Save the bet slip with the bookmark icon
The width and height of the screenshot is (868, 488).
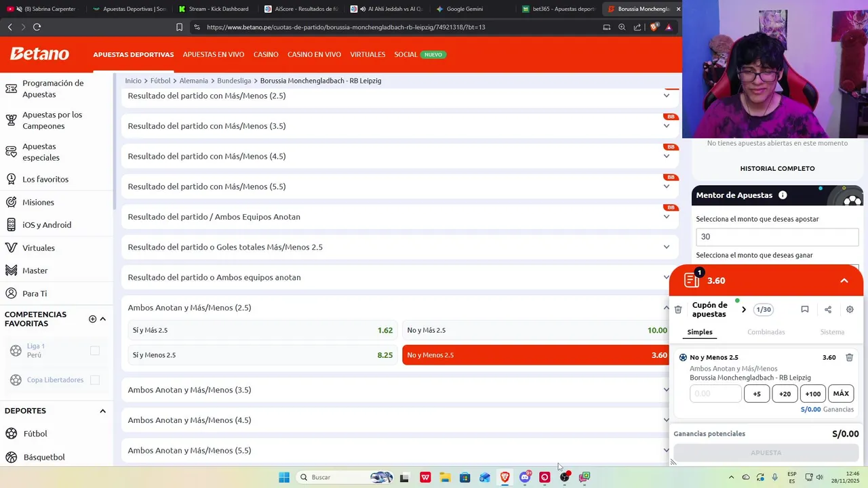point(805,310)
